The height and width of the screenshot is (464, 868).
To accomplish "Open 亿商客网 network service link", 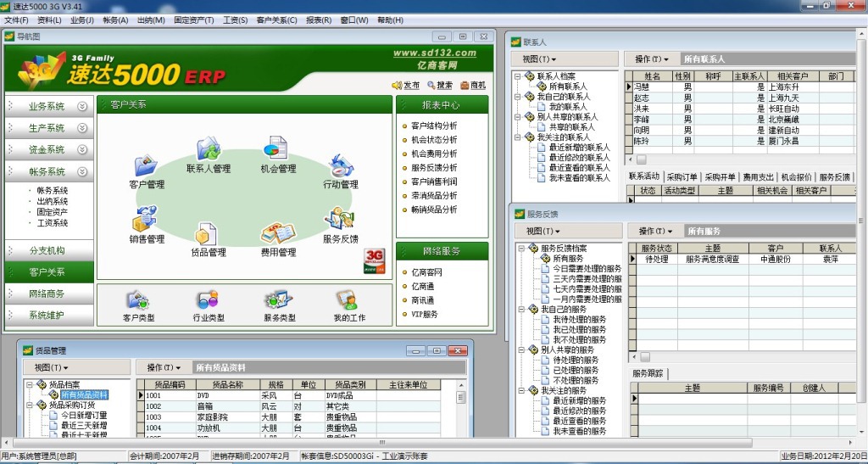I will (x=426, y=272).
